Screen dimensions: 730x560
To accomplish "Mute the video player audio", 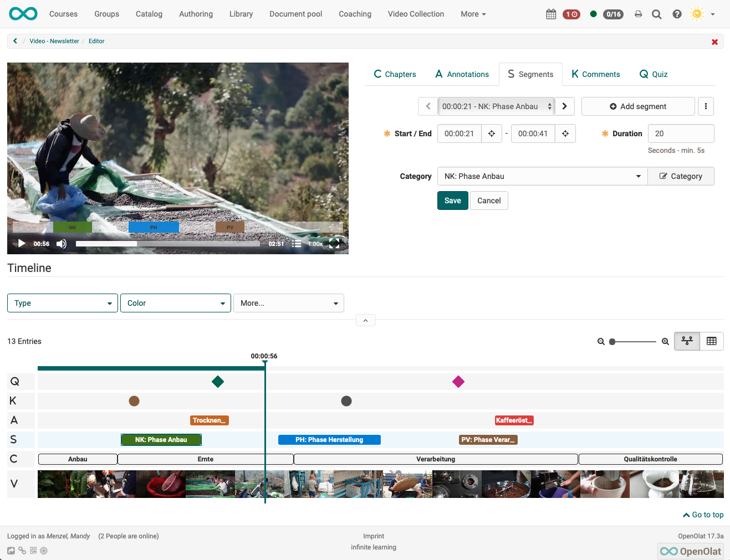I will point(62,243).
